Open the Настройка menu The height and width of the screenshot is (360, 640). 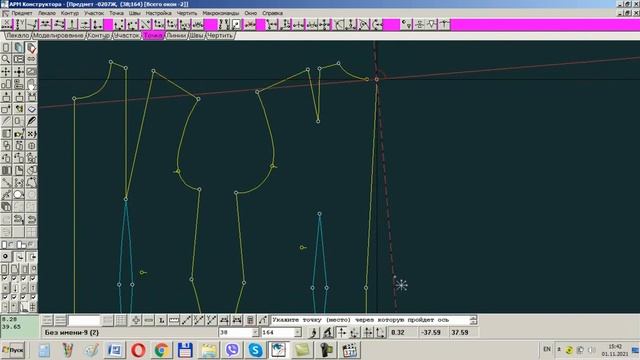(158, 13)
